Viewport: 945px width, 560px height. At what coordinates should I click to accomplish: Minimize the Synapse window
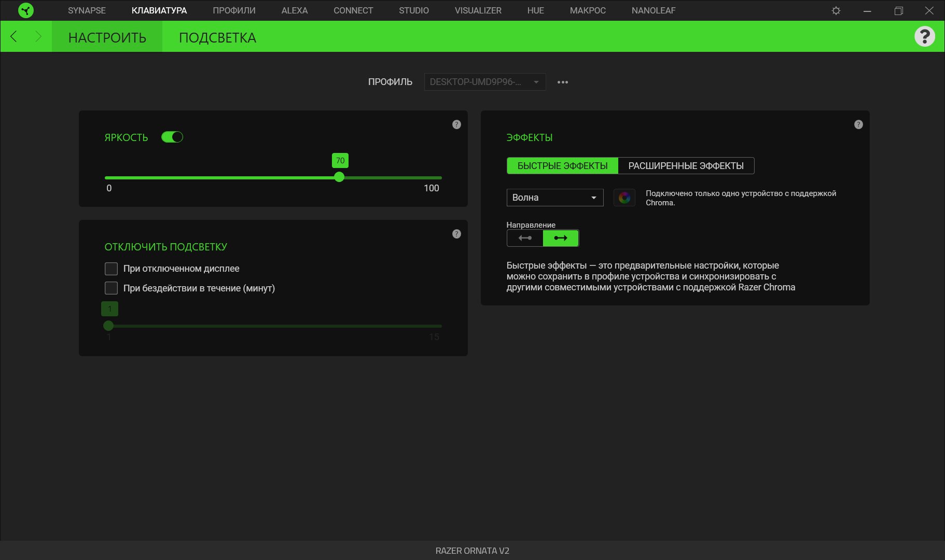click(x=867, y=10)
